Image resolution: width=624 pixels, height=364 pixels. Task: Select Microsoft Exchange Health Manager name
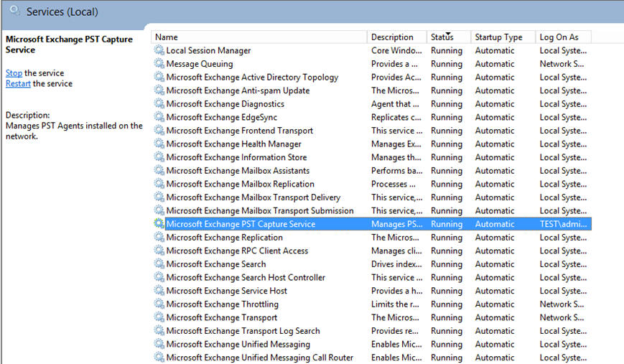[x=233, y=144]
